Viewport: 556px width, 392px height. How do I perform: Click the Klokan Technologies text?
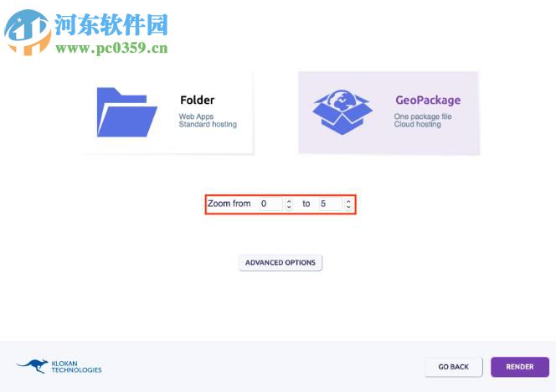(x=76, y=367)
